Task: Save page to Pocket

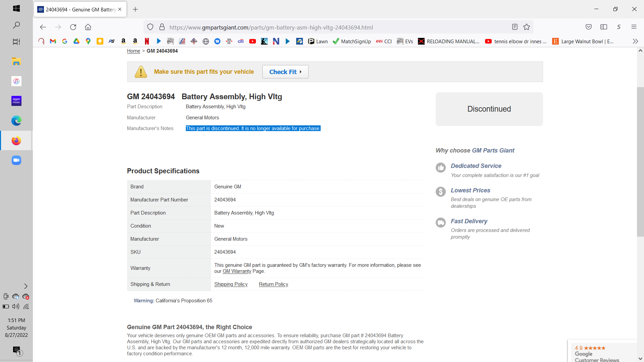Action: 589,27
